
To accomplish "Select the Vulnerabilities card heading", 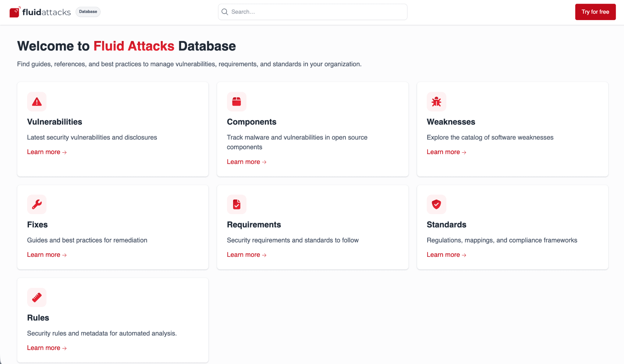I will tap(55, 122).
